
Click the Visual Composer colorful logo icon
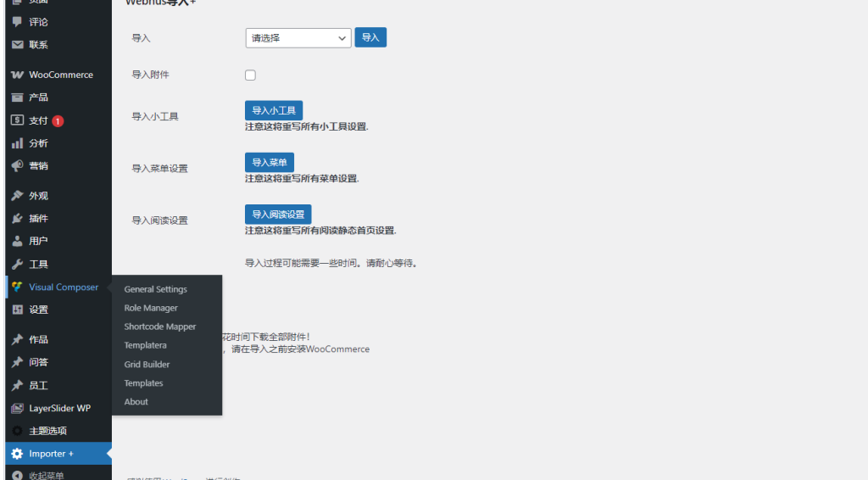coord(17,287)
